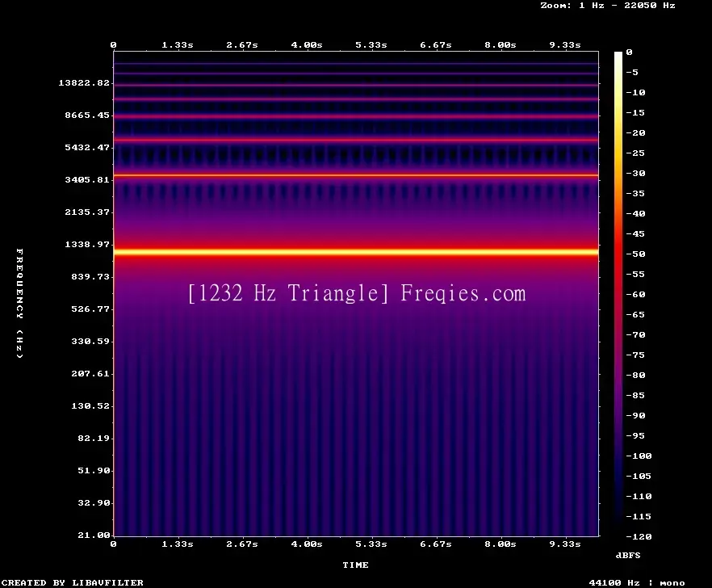Image resolution: width=712 pixels, height=588 pixels.
Task: Click 5.33s on the top time axis
Action: click(x=371, y=44)
